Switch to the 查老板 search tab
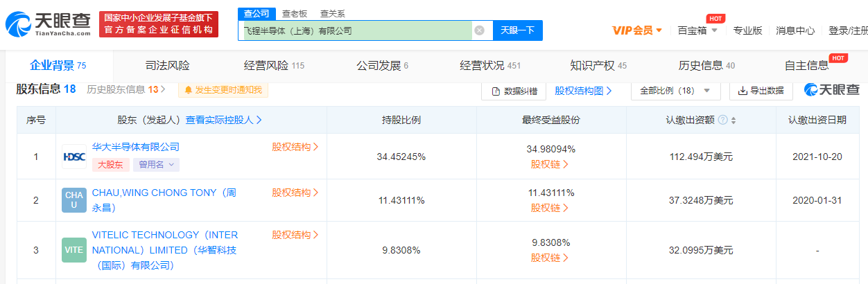This screenshot has height=284, width=868. tap(295, 13)
